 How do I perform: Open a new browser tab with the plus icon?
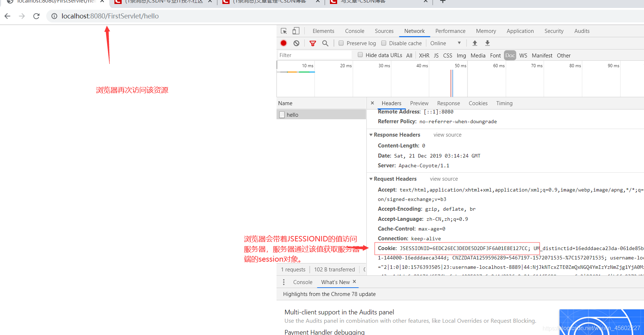pyautogui.click(x=443, y=1)
